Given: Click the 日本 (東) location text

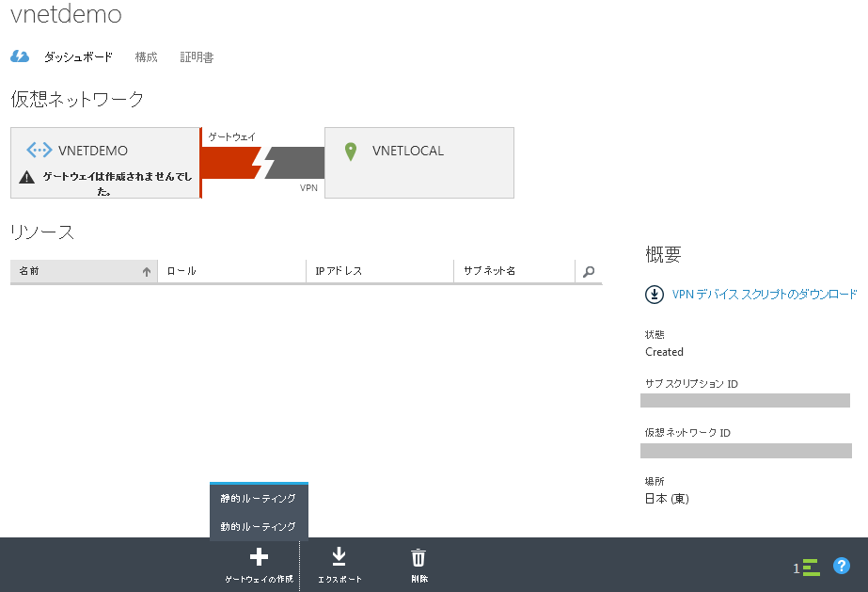Looking at the screenshot, I should [x=667, y=499].
